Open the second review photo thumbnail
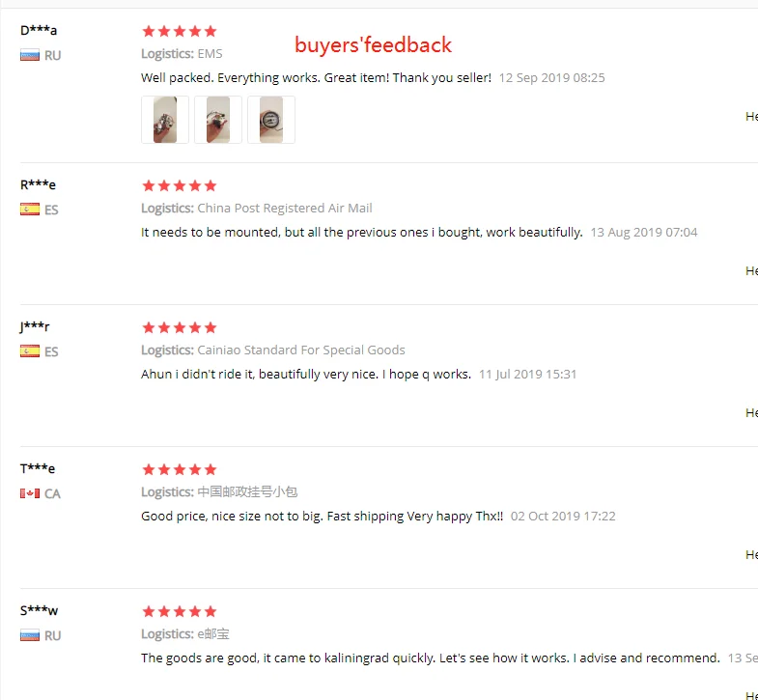 click(x=218, y=120)
